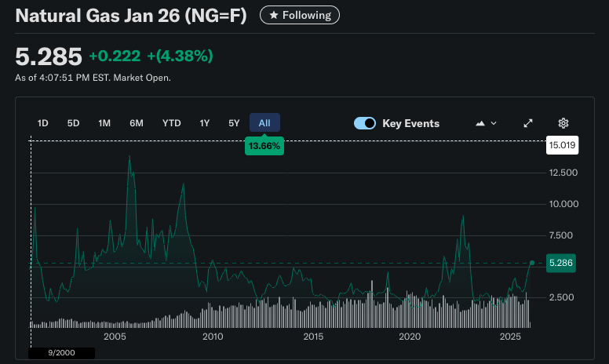Image resolution: width=609 pixels, height=364 pixels.
Task: Switch to 1M time range
Action: 104,123
